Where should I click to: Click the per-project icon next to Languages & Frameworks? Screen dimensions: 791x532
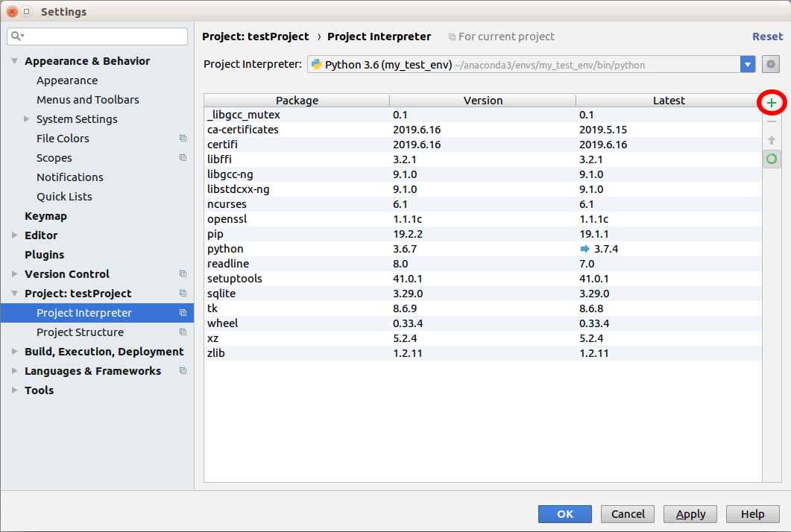point(183,370)
